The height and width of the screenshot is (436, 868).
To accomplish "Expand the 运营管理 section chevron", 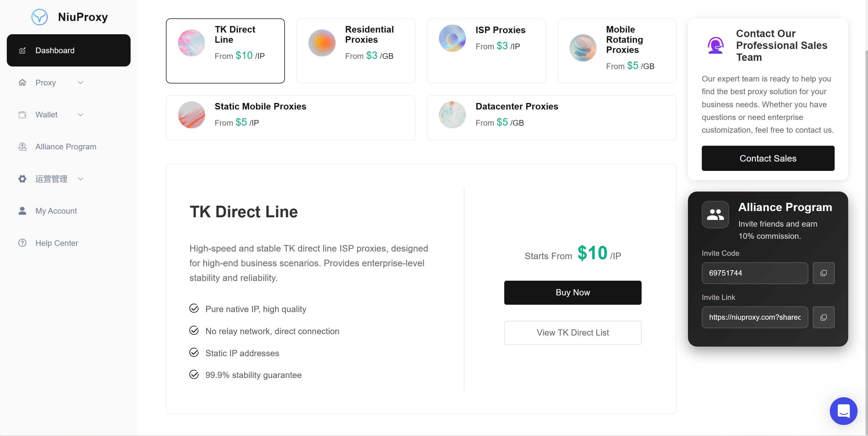I will pyautogui.click(x=81, y=179).
